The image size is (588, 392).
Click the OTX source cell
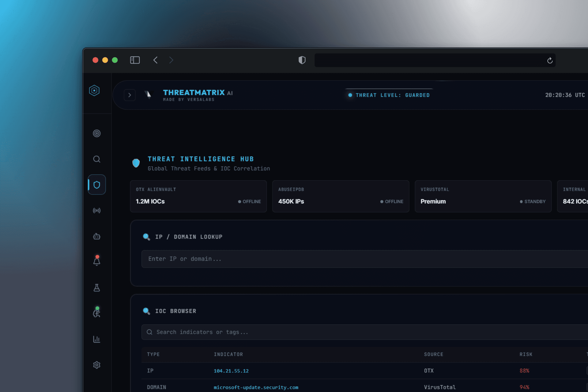pyautogui.click(x=429, y=371)
